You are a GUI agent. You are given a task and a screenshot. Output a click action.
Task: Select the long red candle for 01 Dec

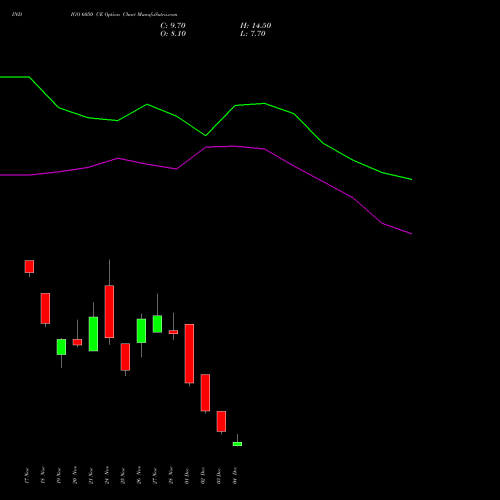(x=189, y=354)
